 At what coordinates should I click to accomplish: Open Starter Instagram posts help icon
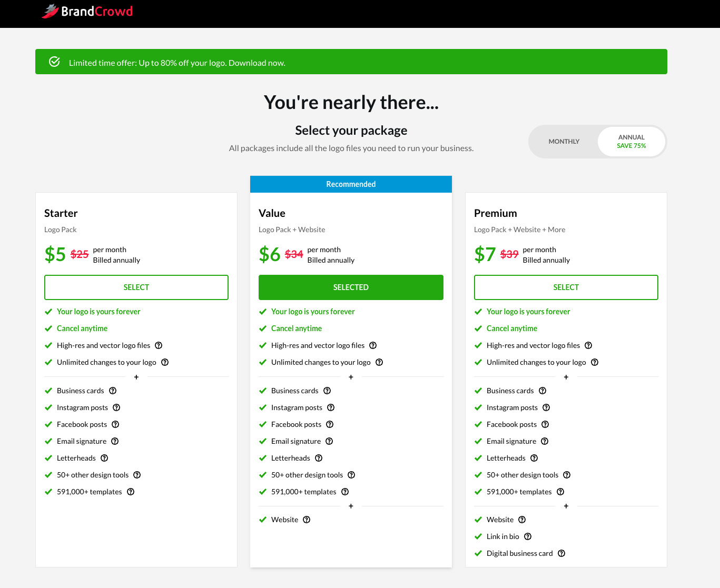[x=116, y=407]
